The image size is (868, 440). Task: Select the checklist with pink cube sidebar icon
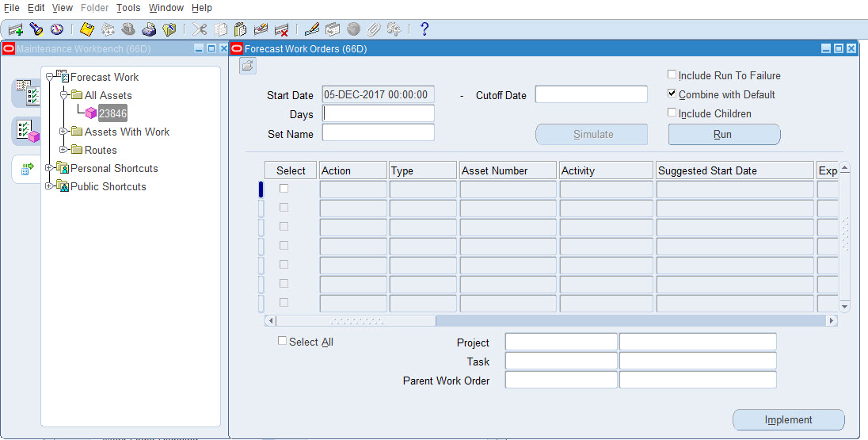pyautogui.click(x=27, y=131)
